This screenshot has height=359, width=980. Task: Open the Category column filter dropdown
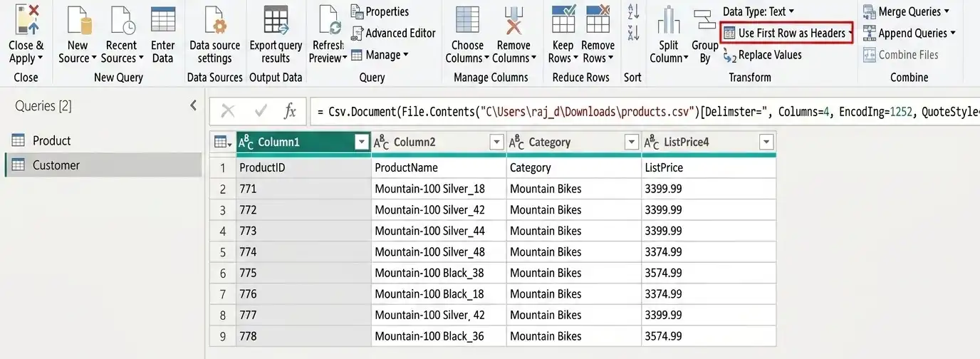(632, 142)
